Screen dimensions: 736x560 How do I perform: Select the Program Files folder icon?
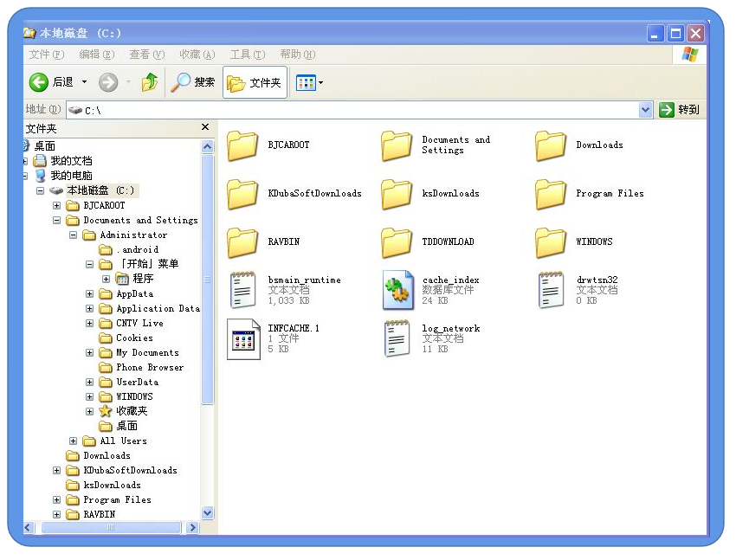click(x=551, y=194)
